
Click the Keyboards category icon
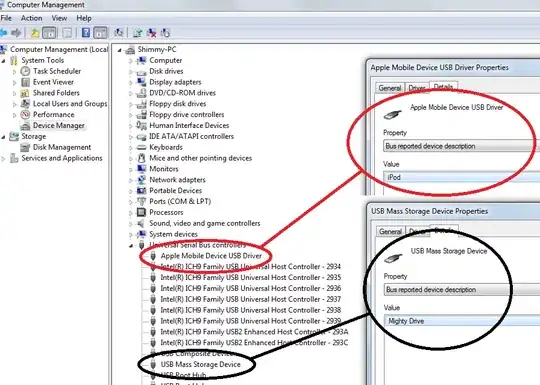141,147
